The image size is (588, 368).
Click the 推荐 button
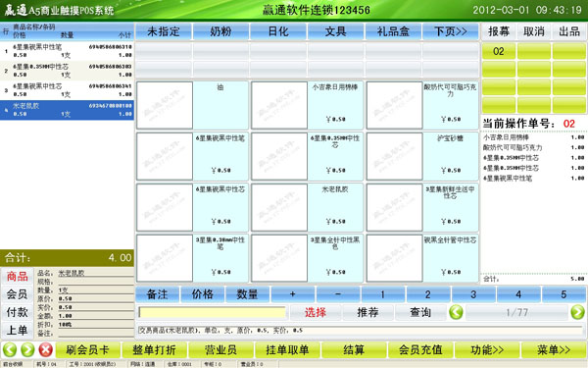pos(367,312)
